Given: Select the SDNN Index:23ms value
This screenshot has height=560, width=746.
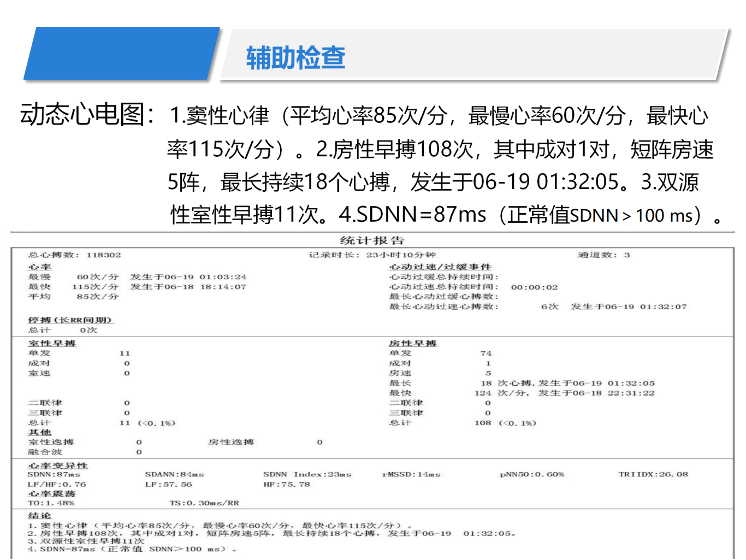Looking at the screenshot, I should tap(307, 474).
